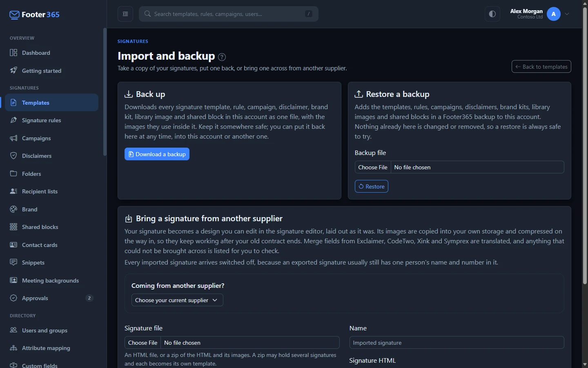The height and width of the screenshot is (368, 588).
Task: Toggle dark/light theme icon
Action: tap(492, 14)
